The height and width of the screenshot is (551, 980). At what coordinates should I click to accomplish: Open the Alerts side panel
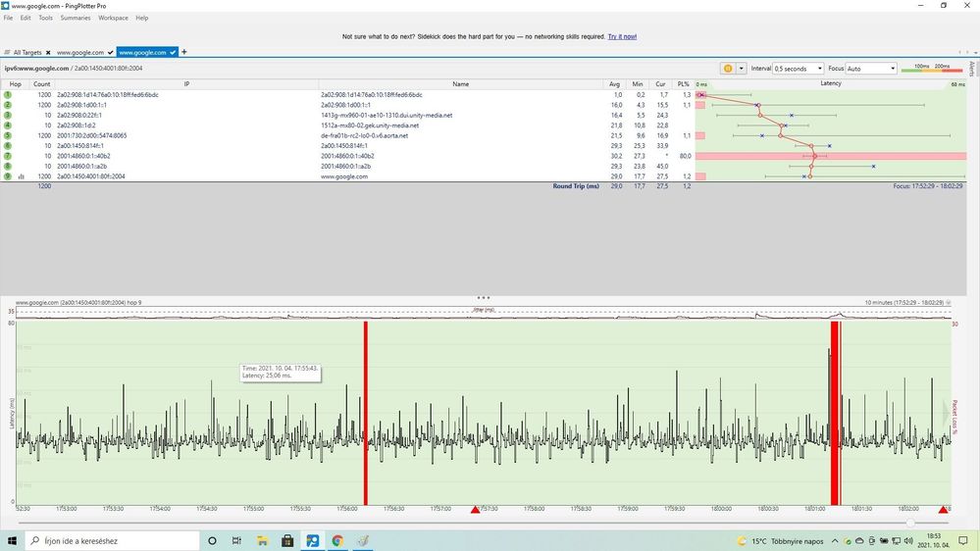[972, 69]
